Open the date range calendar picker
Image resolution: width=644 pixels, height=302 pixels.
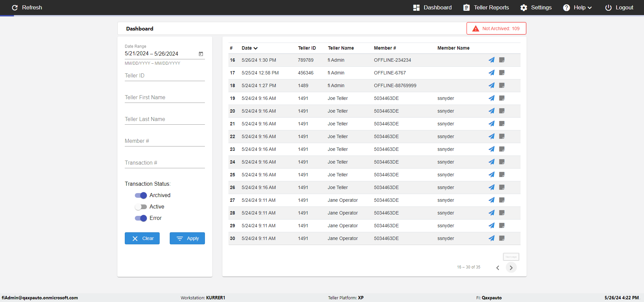coord(201,54)
